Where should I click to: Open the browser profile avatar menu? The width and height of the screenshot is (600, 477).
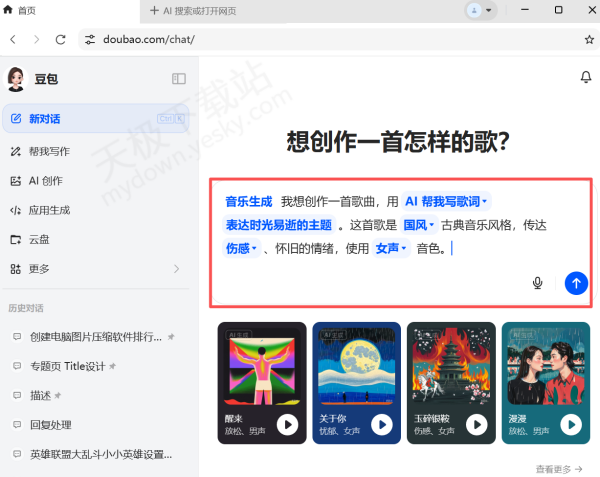click(x=474, y=10)
